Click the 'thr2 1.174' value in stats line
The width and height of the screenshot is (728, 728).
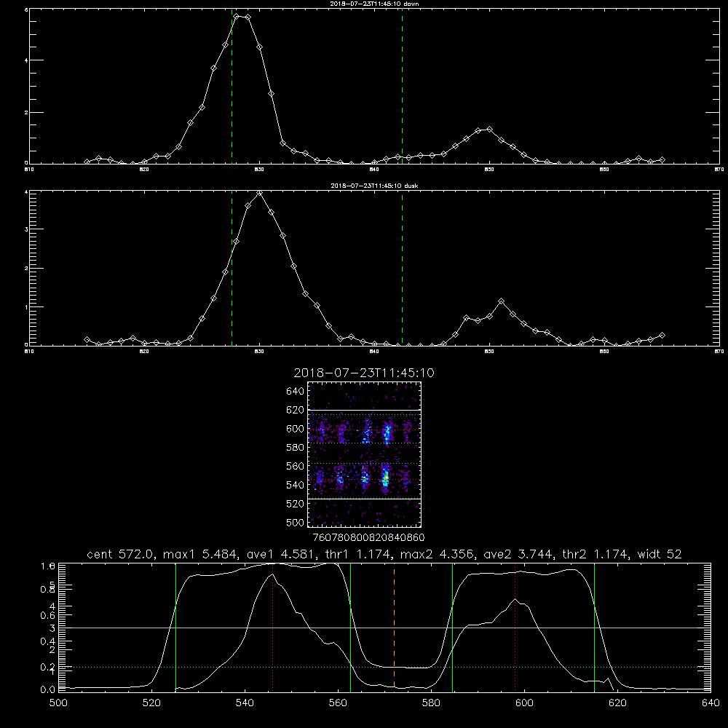point(596,554)
